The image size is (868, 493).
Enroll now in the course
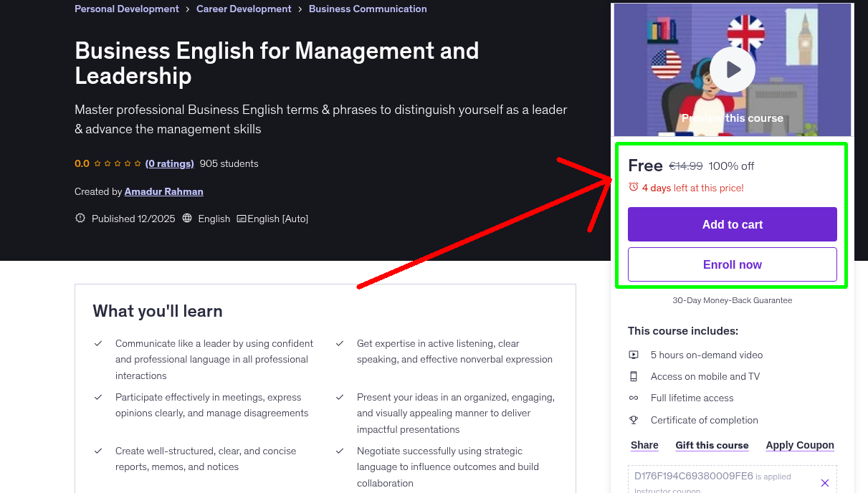(732, 264)
